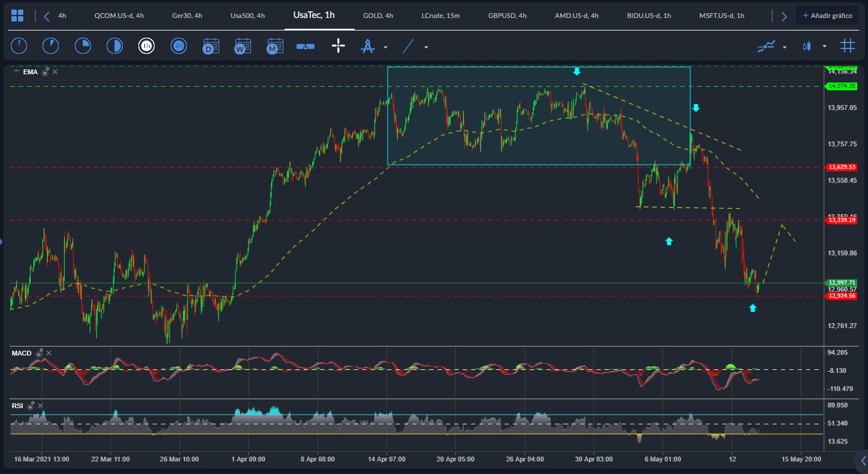Select the daily timeframe calendar icon
The width and height of the screenshot is (868, 474).
coord(211,46)
